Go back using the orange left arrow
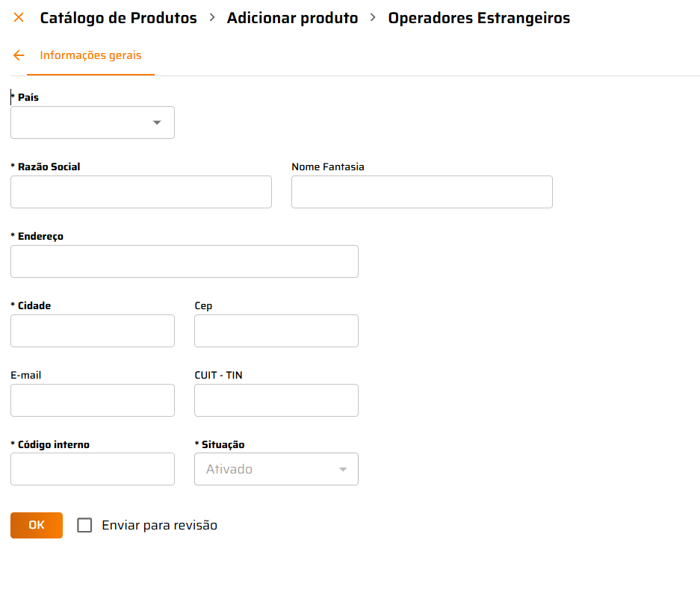The height and width of the screenshot is (590, 700). [19, 55]
